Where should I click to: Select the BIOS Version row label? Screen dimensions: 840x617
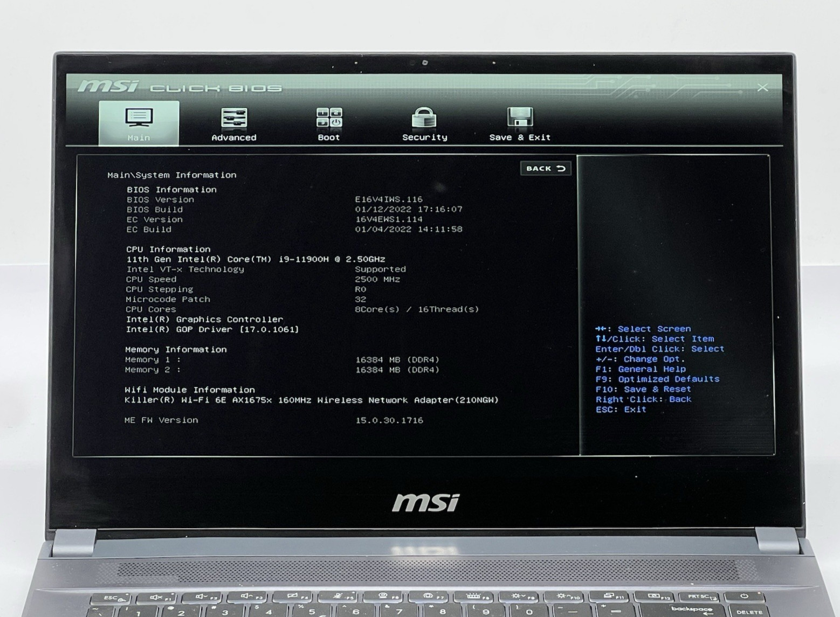(160, 199)
